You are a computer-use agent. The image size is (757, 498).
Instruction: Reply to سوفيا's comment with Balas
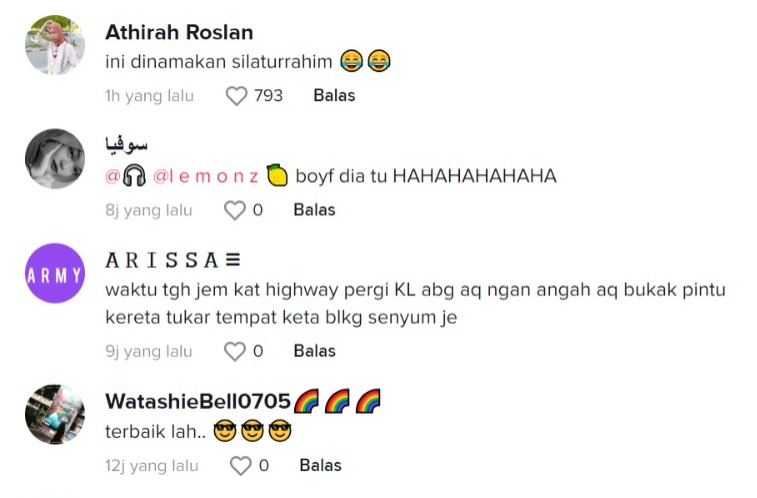click(314, 210)
